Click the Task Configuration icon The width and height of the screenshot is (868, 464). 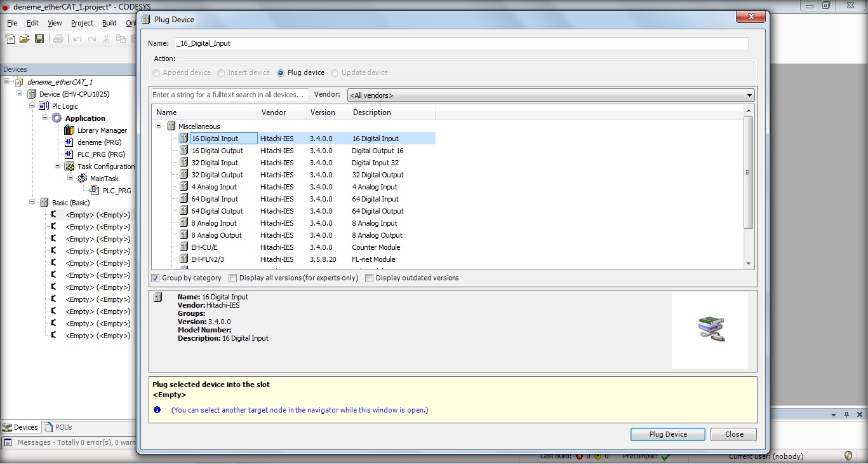tap(69, 167)
